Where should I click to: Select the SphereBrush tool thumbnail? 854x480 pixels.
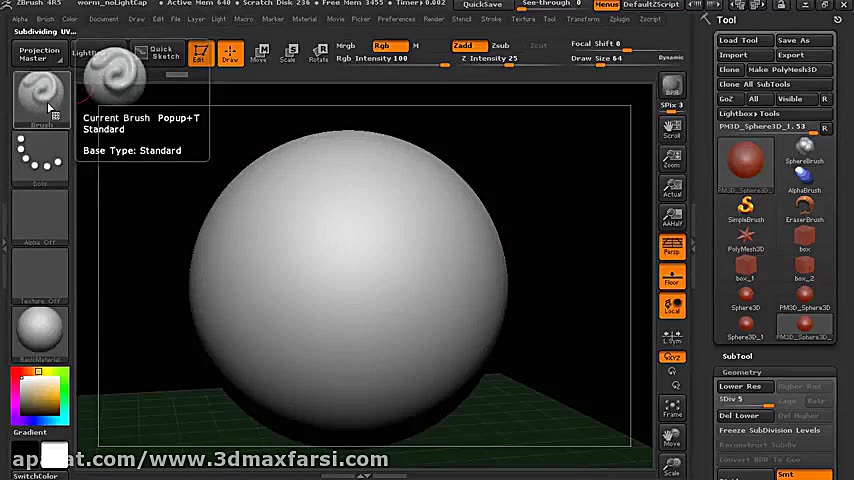pos(804,151)
